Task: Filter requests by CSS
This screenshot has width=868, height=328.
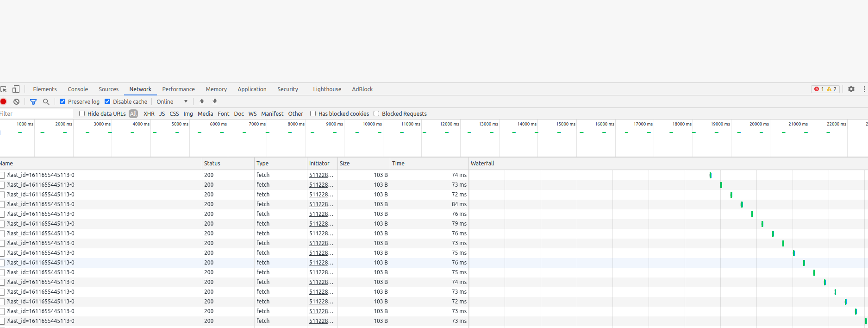Action: (174, 114)
